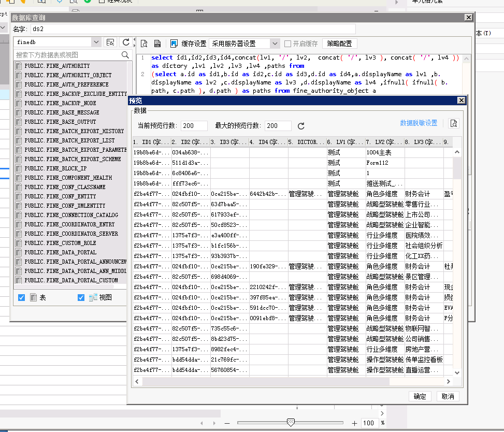Viewport: 504px width, 432px height.
Task: Select PUBLIC.FINE_AUTH_PREFERENCE in table list
Action: coord(66,84)
